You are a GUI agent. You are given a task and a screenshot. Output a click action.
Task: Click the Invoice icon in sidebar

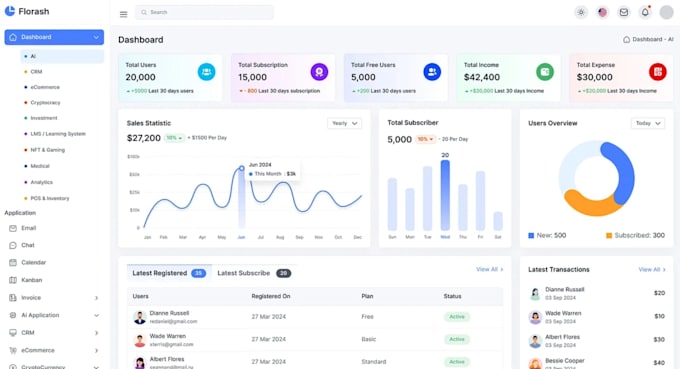(13, 298)
